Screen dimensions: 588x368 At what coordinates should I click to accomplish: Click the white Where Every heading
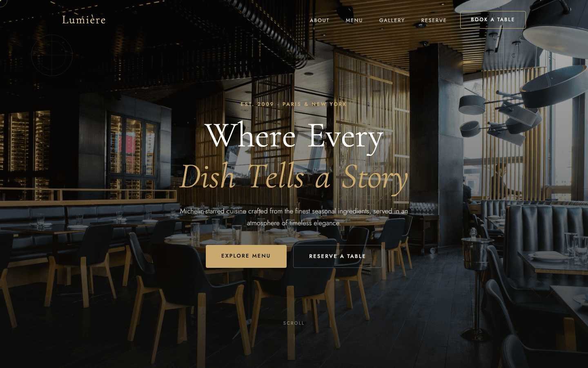pyautogui.click(x=294, y=136)
